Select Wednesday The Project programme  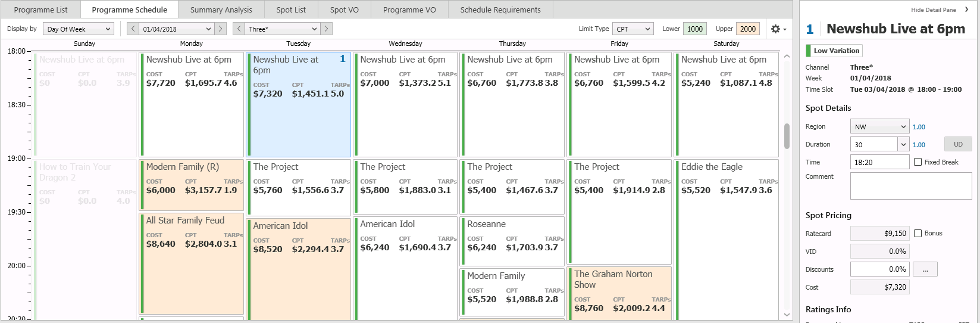point(405,187)
